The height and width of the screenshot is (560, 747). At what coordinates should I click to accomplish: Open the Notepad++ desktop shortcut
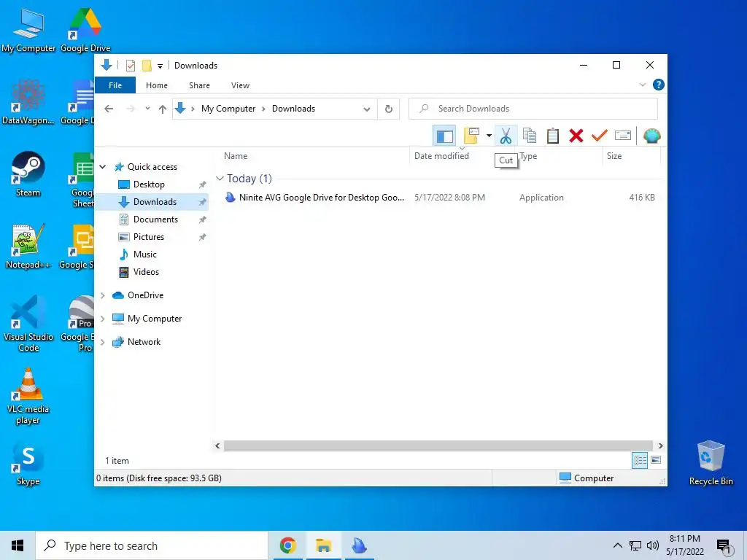28,246
